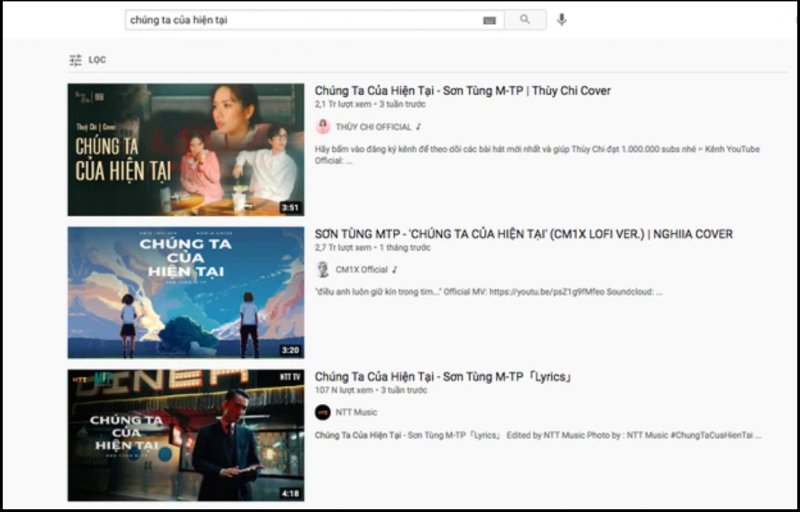Click '2,1 Tr lượt xem • 3 tuần trước' text
Image resolution: width=800 pixels, height=512 pixels.
[370, 104]
